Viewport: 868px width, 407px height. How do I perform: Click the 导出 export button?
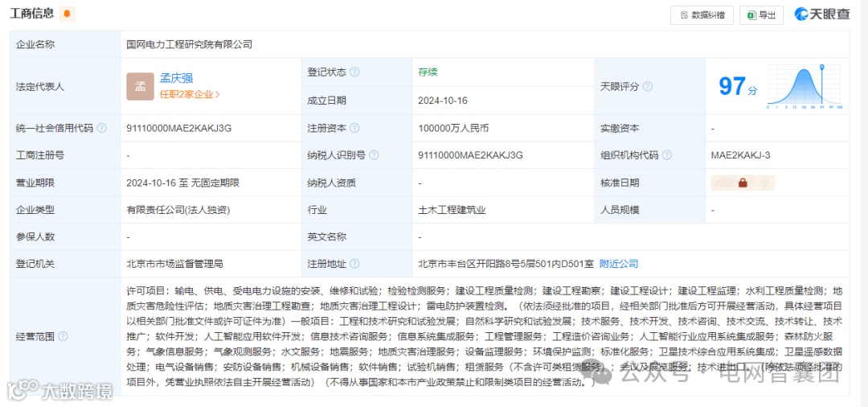tap(761, 15)
